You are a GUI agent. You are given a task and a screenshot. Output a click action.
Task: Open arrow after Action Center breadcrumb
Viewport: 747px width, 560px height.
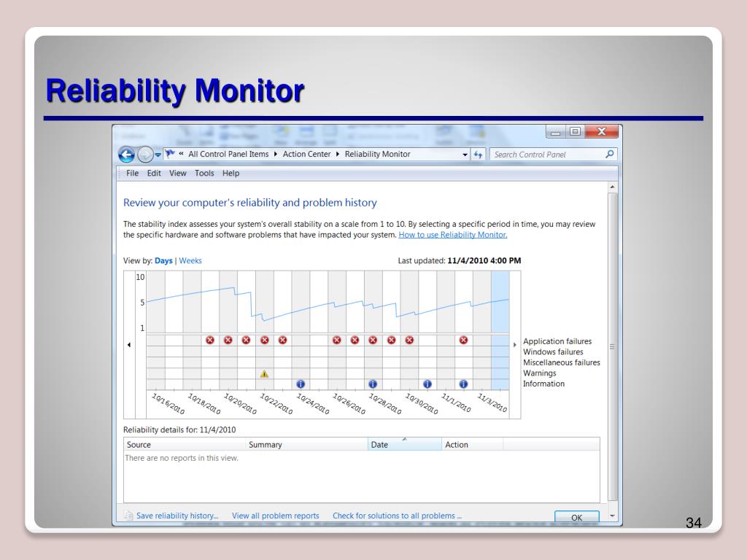pyautogui.click(x=337, y=155)
